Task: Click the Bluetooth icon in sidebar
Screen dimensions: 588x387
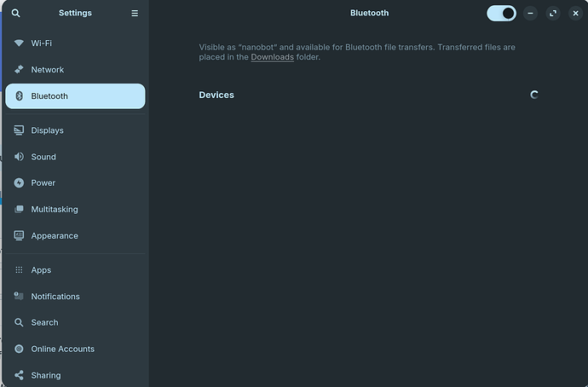Action: [x=19, y=96]
